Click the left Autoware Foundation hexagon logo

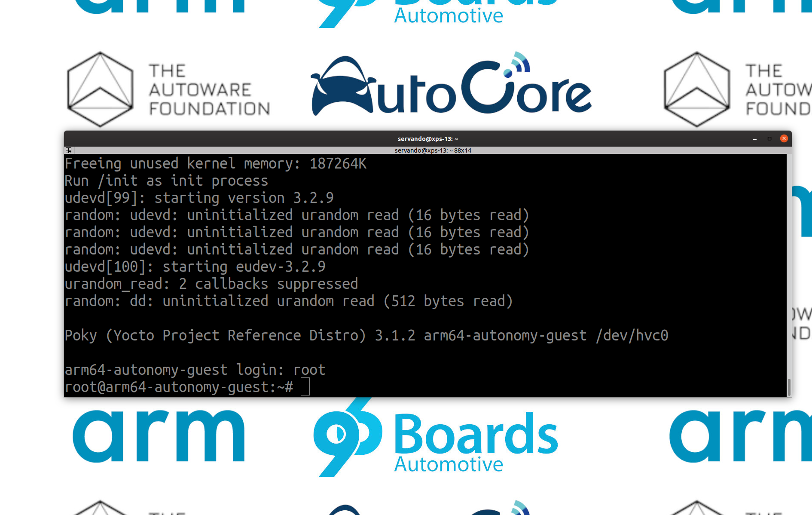click(100, 89)
